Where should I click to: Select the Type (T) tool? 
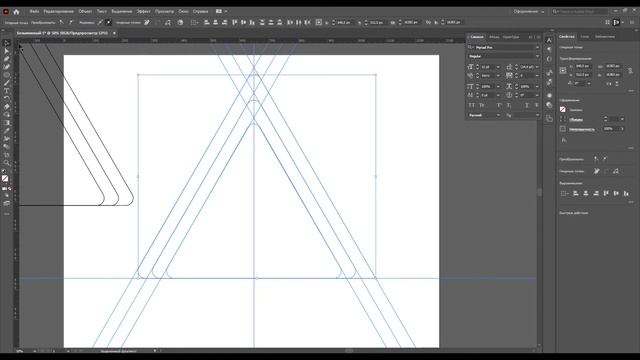coord(7,91)
